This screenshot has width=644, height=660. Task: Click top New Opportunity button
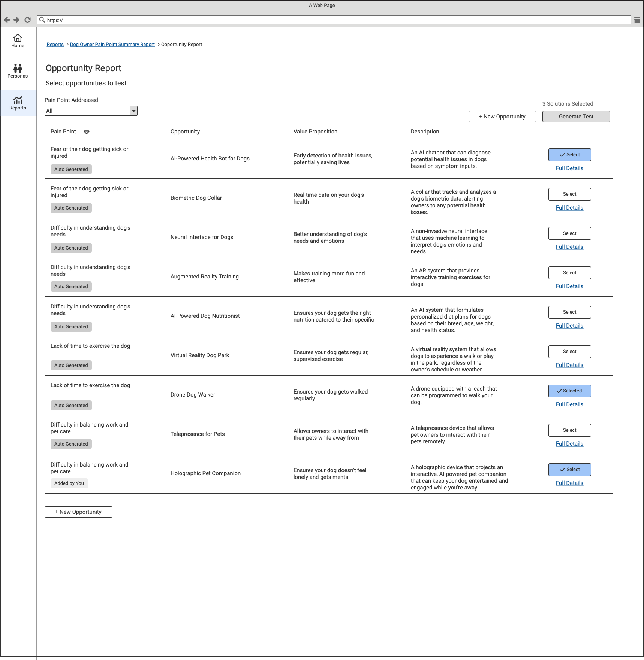(502, 117)
